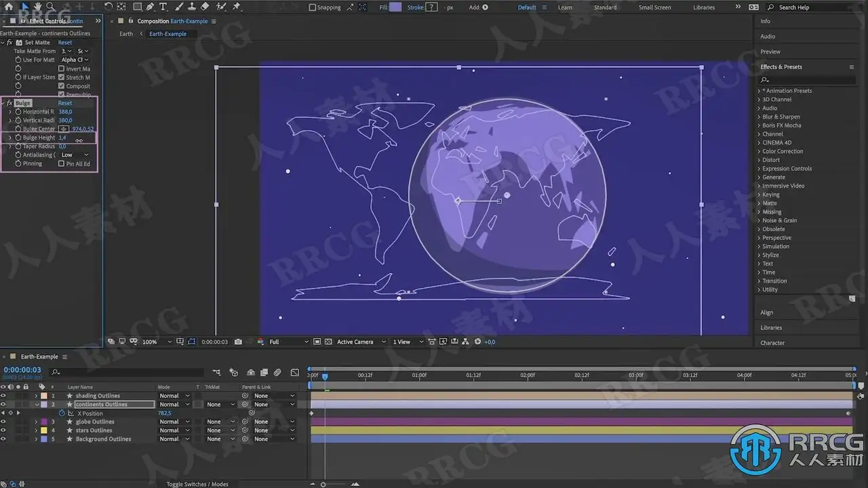Open the Active Camera dropdown
The width and height of the screenshot is (868, 488).
361,342
